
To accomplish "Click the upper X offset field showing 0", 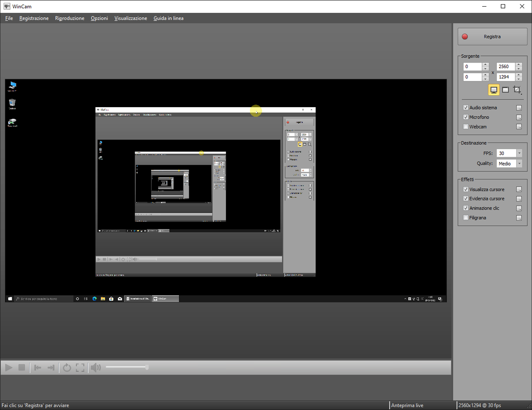I will pyautogui.click(x=473, y=67).
